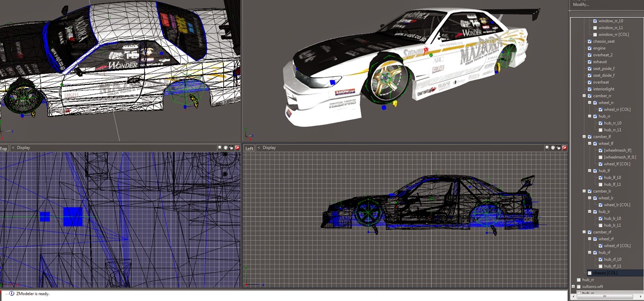Check the [wheelmesh_lf_l1] checkbox
The image size is (644, 301).
600,157
